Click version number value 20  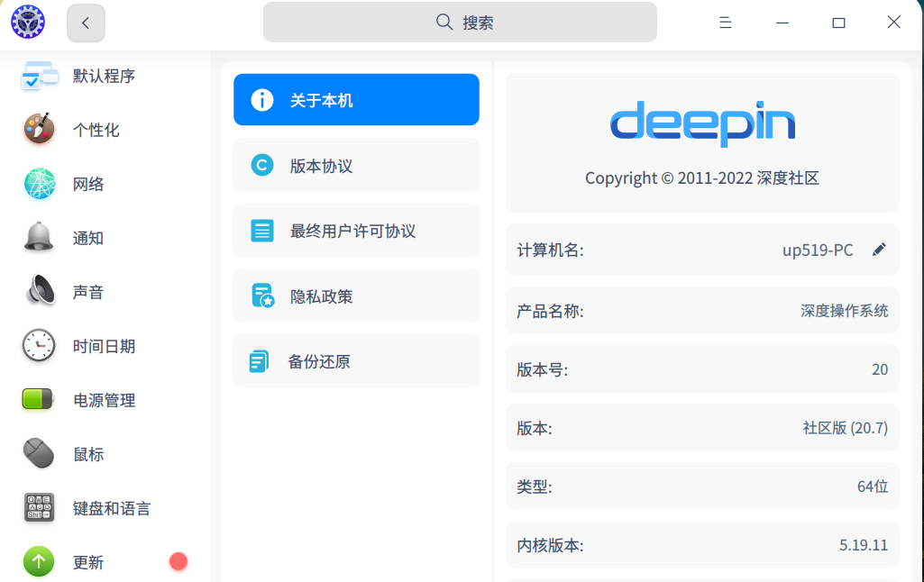pos(880,369)
